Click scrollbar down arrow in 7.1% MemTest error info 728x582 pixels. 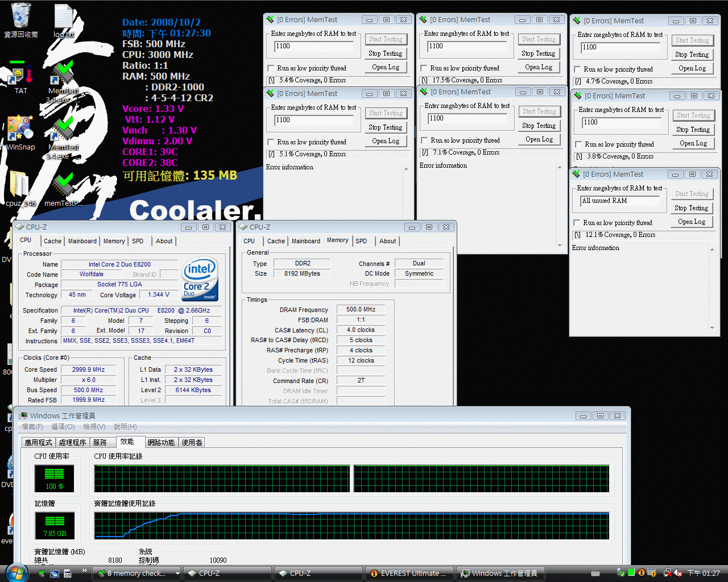[560, 245]
